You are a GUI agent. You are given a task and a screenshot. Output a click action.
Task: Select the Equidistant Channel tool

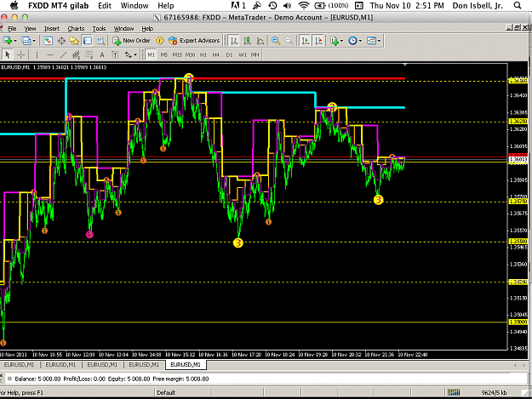click(x=76, y=54)
